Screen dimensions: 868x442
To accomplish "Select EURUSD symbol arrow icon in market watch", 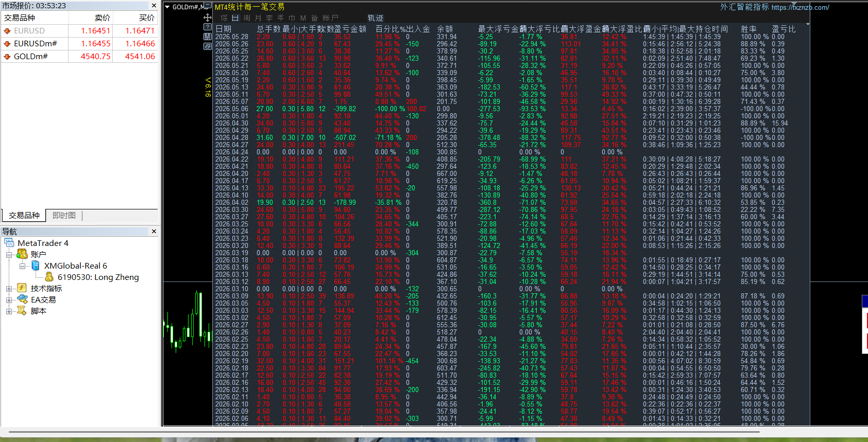I will 7,31.
